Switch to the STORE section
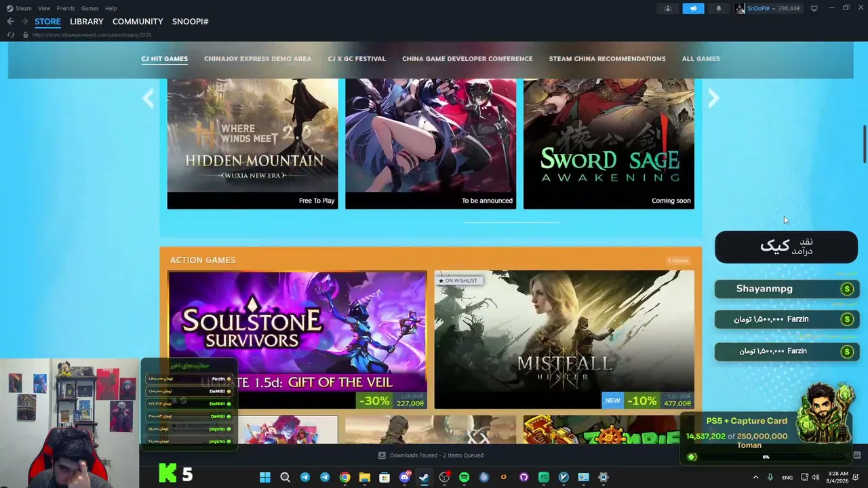The image size is (868, 488). click(x=47, y=22)
